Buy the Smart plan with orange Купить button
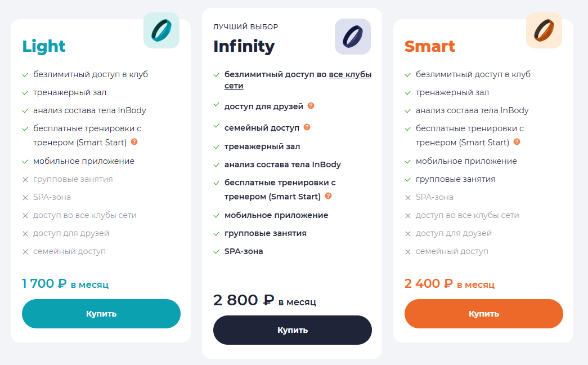This screenshot has height=365, width=588. (484, 314)
